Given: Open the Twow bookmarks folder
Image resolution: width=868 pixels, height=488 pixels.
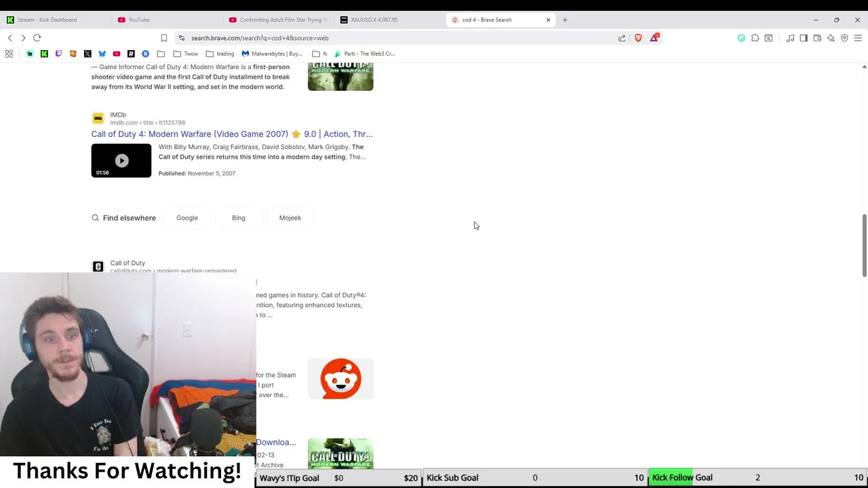Looking at the screenshot, I should point(185,54).
